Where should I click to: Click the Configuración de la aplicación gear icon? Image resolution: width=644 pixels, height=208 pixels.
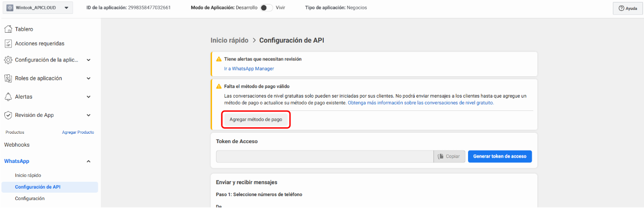(8, 60)
